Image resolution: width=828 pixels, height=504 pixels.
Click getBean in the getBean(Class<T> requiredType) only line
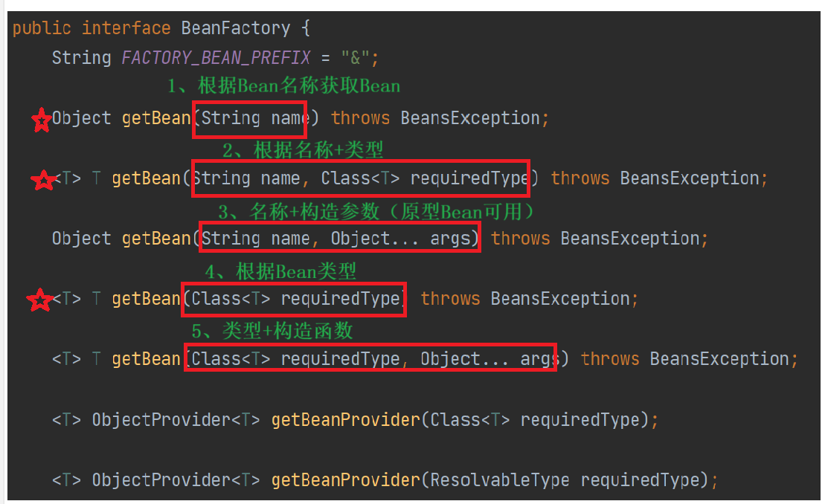coord(147,299)
